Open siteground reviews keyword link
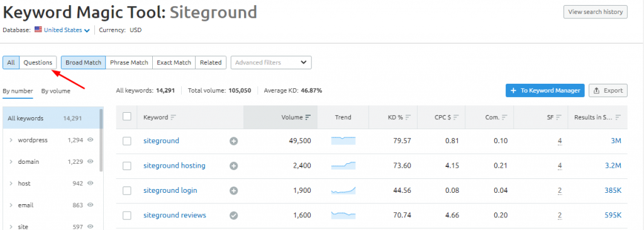This screenshot has height=230, width=644. tap(175, 215)
